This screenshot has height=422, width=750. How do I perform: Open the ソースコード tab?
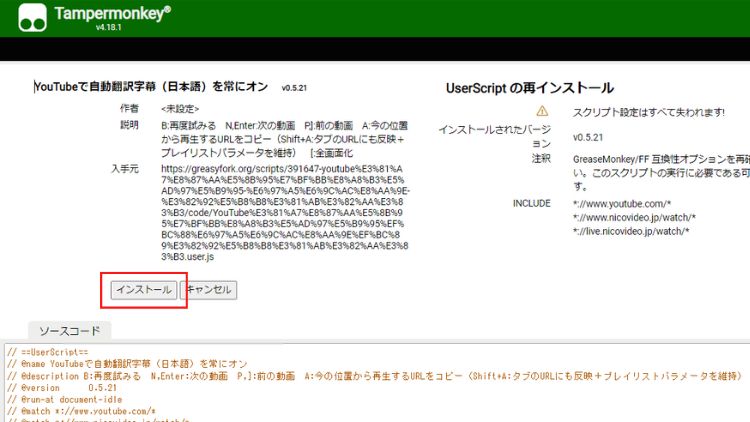70,331
